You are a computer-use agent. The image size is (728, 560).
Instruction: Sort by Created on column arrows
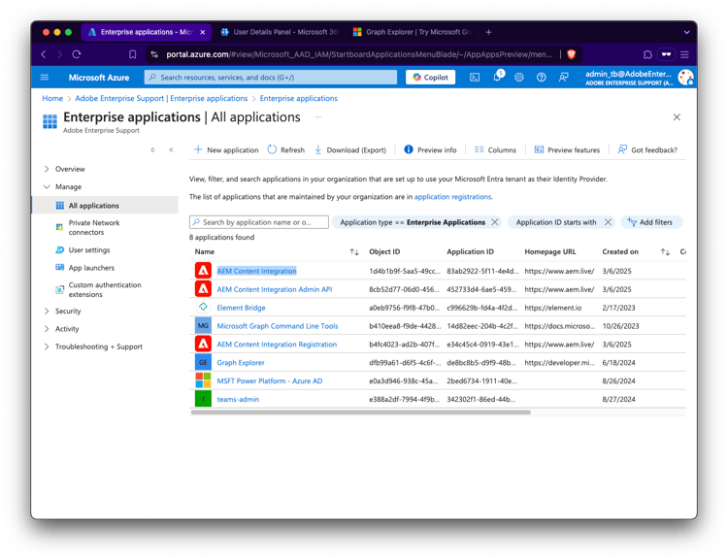tap(665, 251)
